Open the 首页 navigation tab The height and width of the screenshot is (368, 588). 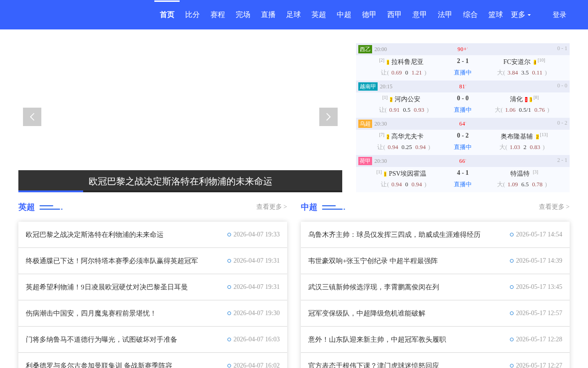tap(167, 15)
